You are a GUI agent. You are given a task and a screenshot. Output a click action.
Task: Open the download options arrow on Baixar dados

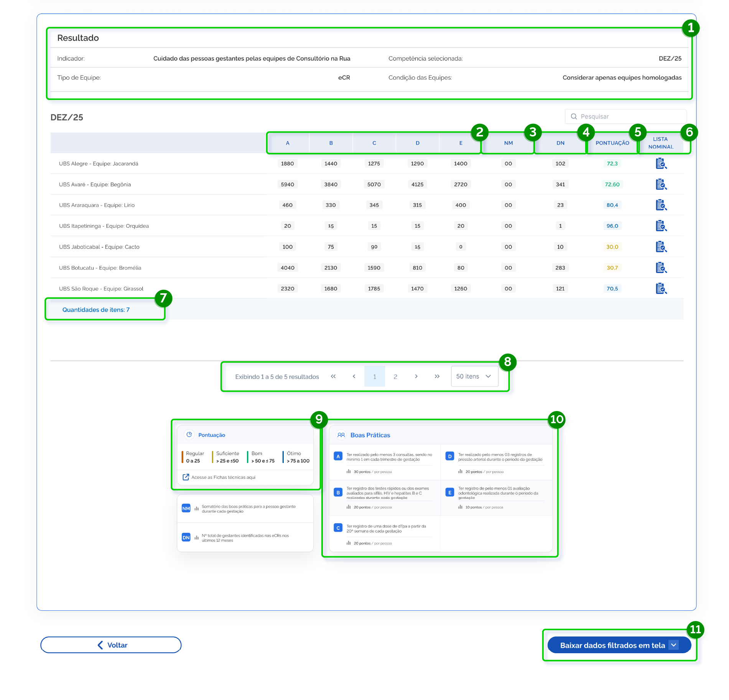pyautogui.click(x=674, y=645)
